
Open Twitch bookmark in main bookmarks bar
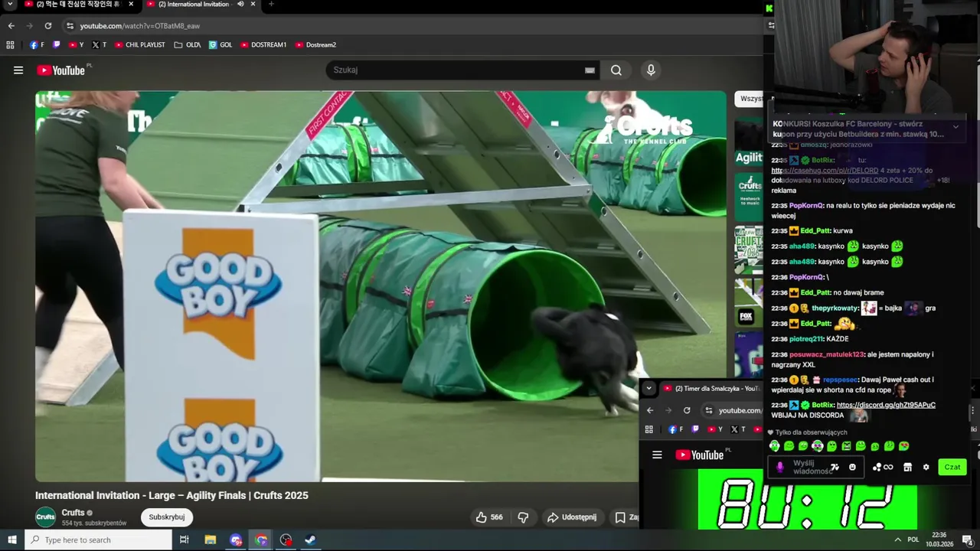coord(56,44)
